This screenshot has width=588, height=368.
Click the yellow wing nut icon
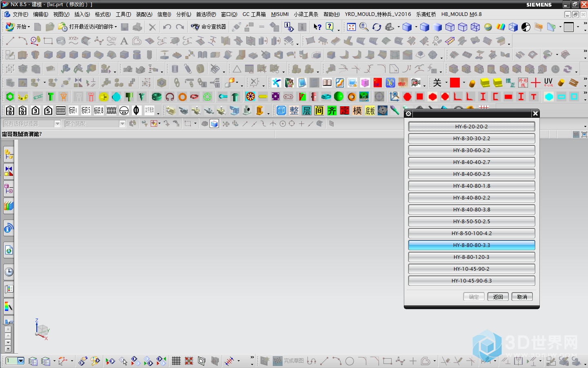pyautogui.click(x=23, y=97)
